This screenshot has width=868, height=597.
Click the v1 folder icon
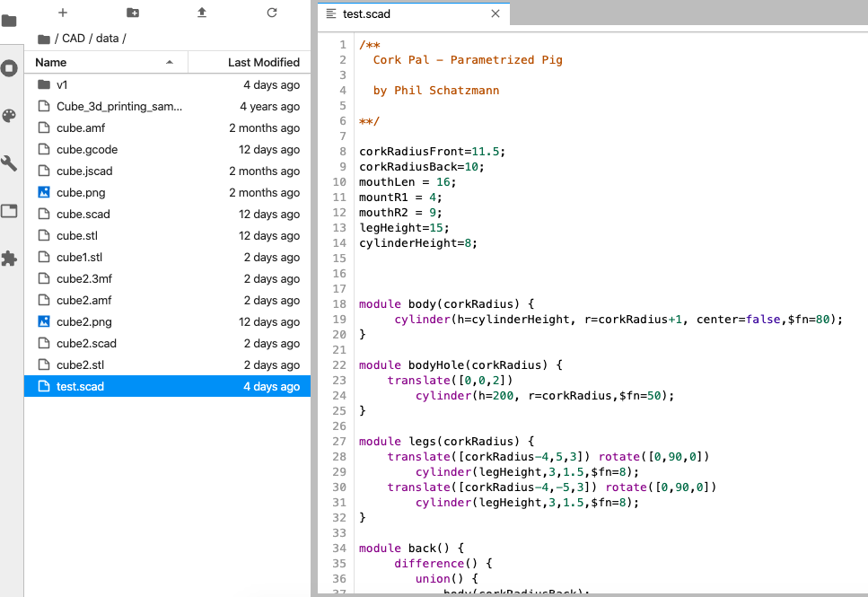(44, 84)
